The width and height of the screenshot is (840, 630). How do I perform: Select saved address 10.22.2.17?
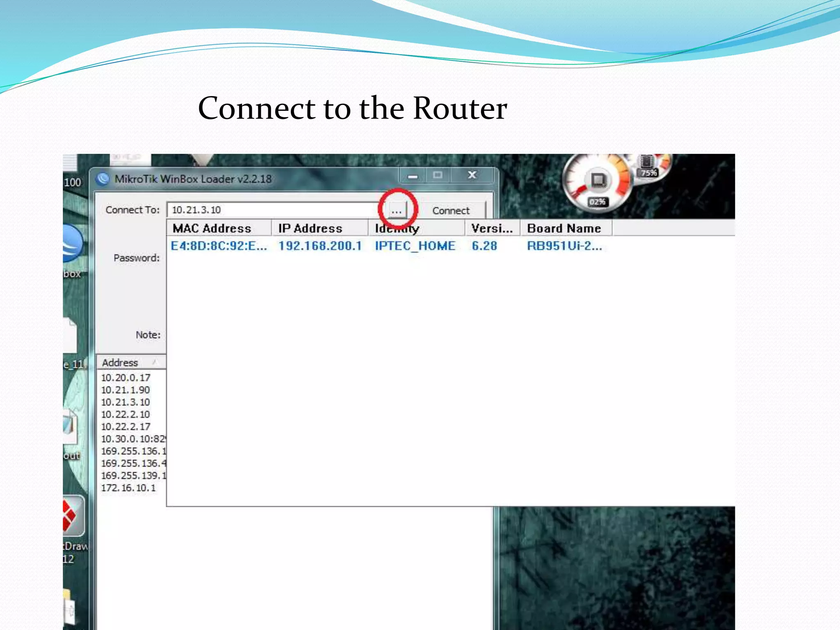pyautogui.click(x=126, y=427)
